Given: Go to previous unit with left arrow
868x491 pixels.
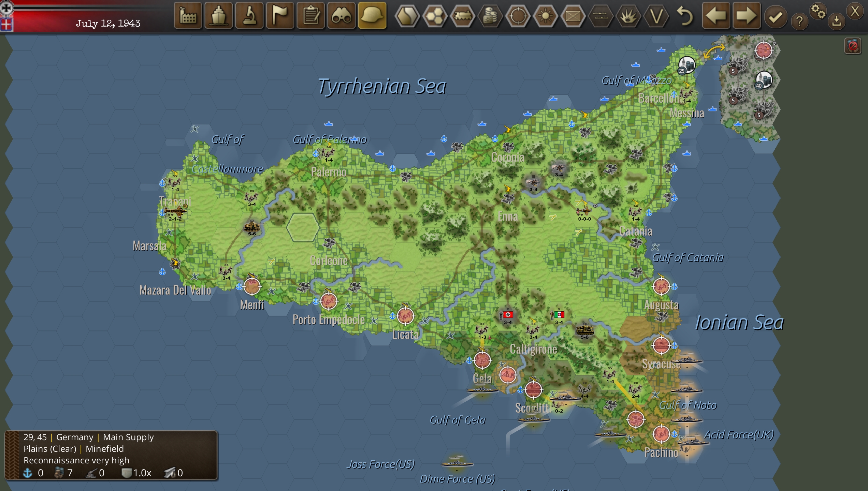Looking at the screenshot, I should pos(716,16).
